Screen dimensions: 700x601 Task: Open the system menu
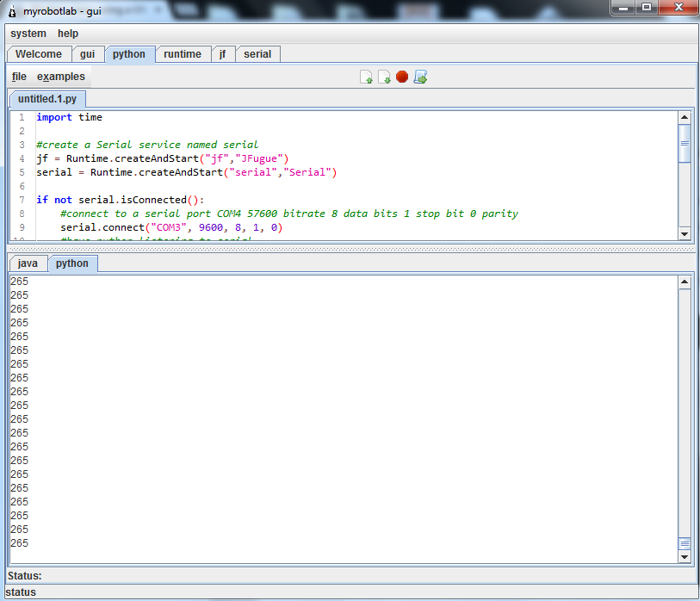point(28,34)
